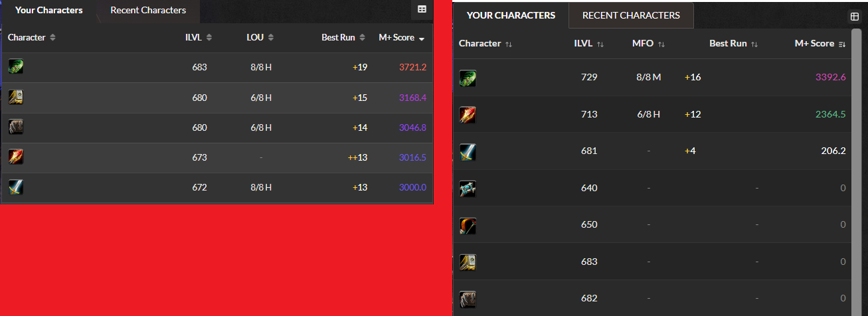The width and height of the screenshot is (868, 316).
Task: Sort left table by Best Run column
Action: click(343, 38)
